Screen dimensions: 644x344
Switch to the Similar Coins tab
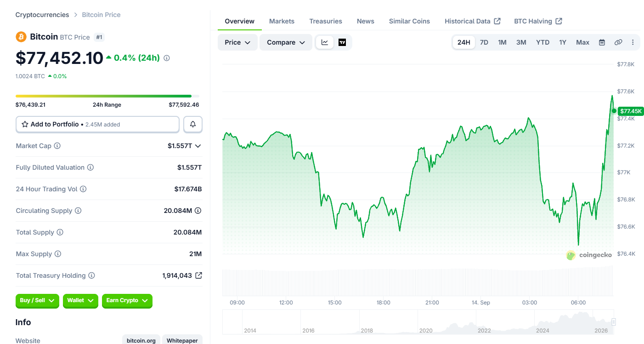point(409,21)
